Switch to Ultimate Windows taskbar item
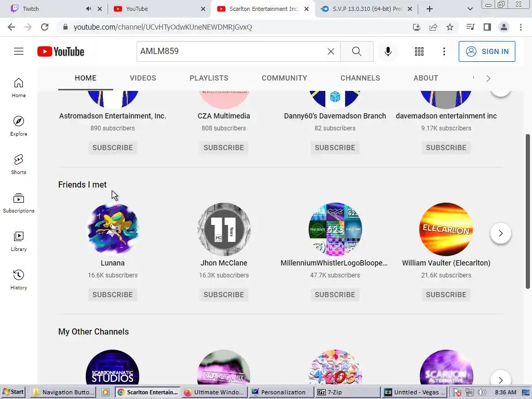The height and width of the screenshot is (399, 532). pyautogui.click(x=214, y=392)
